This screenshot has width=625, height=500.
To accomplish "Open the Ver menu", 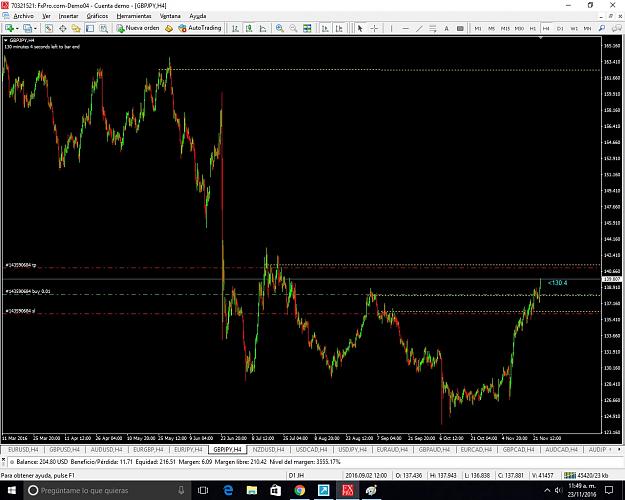I will point(46,16).
